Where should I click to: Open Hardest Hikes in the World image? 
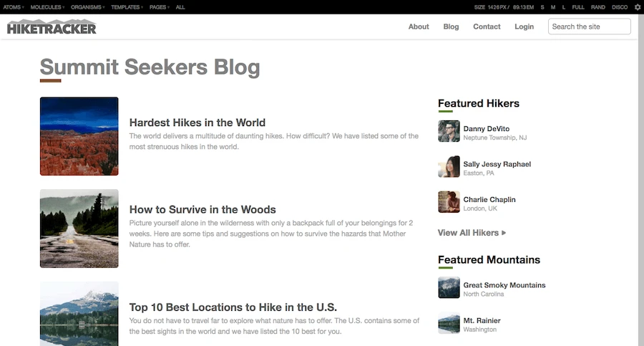click(x=79, y=136)
